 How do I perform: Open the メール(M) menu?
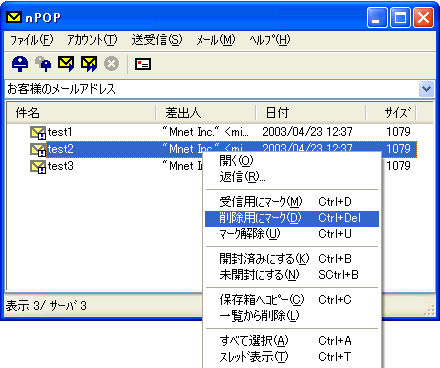216,40
